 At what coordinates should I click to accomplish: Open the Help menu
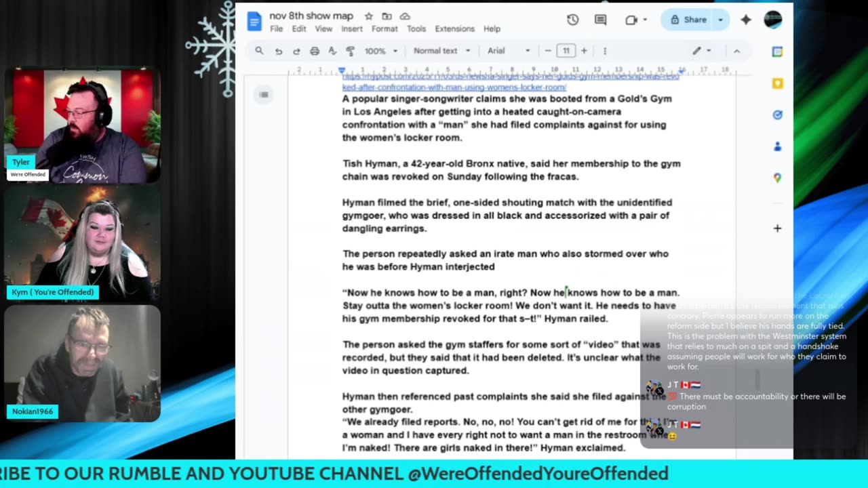pos(492,29)
